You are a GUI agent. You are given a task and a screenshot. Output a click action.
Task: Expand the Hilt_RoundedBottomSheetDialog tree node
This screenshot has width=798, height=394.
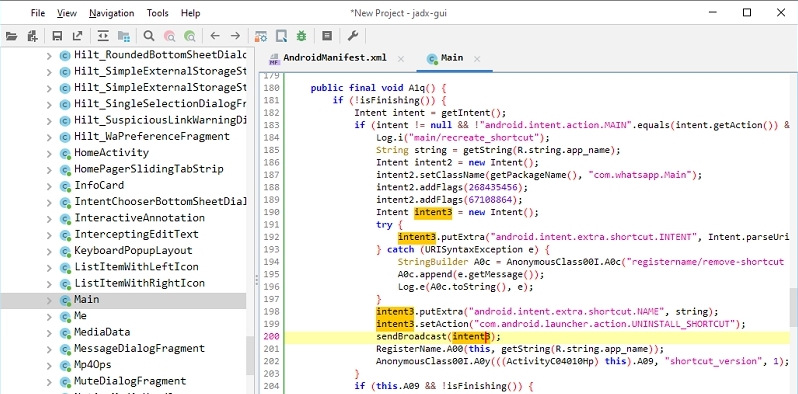(49, 56)
